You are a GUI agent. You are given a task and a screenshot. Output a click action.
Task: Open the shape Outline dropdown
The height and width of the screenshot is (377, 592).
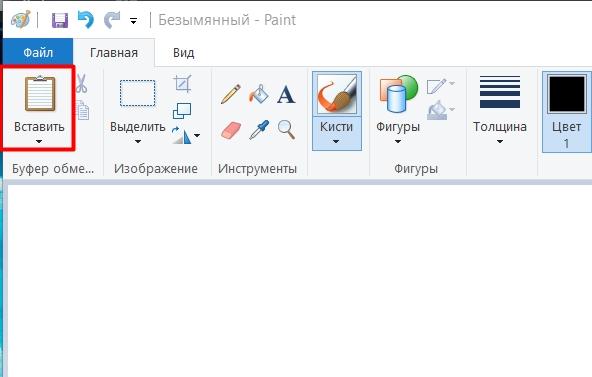[441, 86]
